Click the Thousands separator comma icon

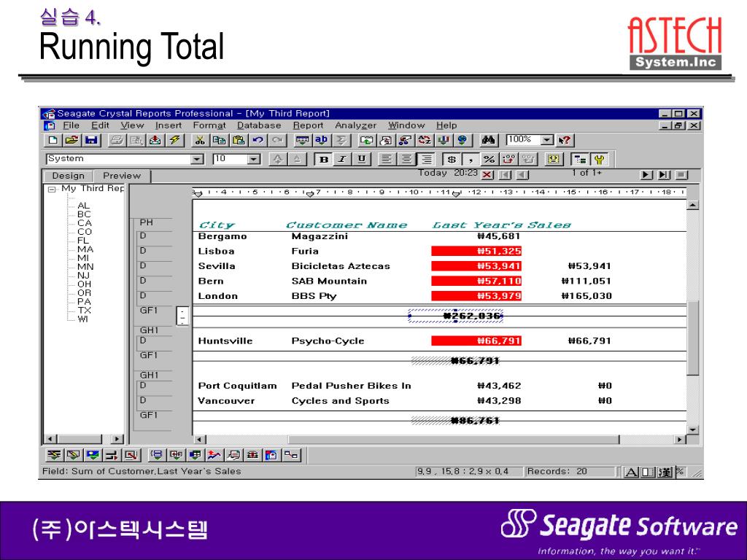(x=471, y=160)
